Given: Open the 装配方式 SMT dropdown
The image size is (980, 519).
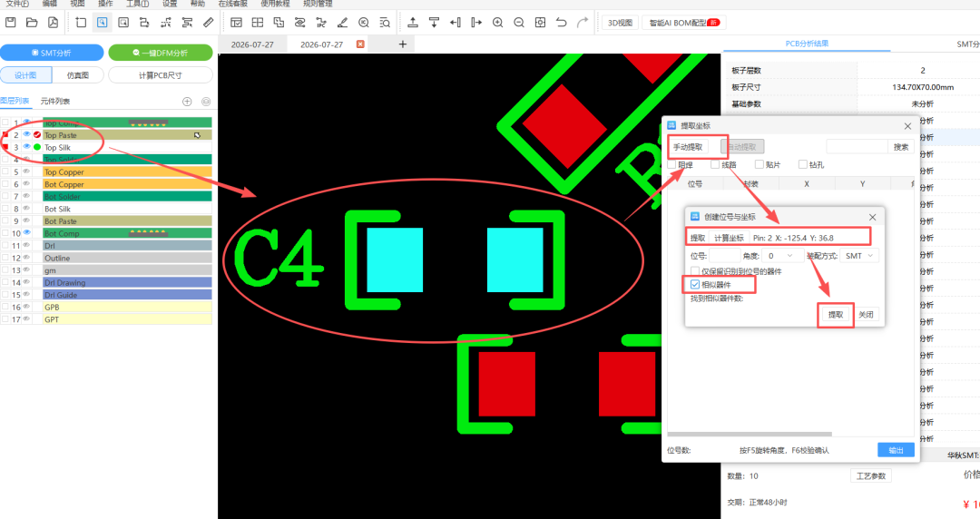Looking at the screenshot, I should 860,256.
